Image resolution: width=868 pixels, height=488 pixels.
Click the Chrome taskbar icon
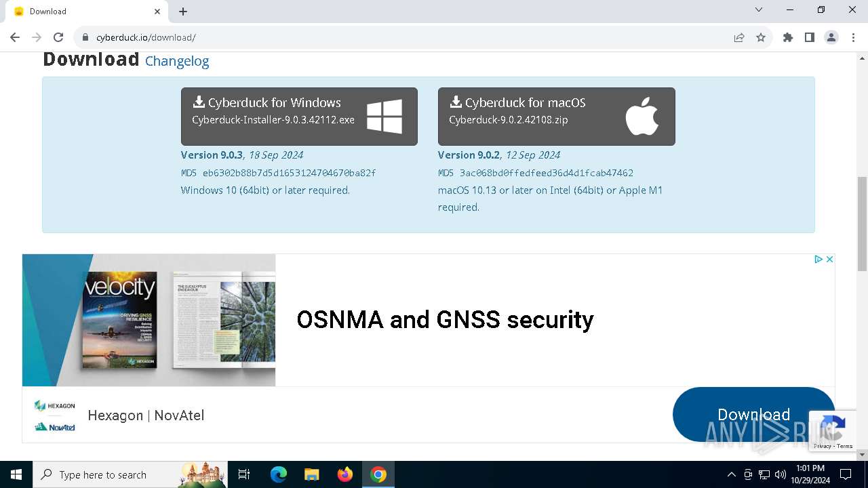(378, 474)
